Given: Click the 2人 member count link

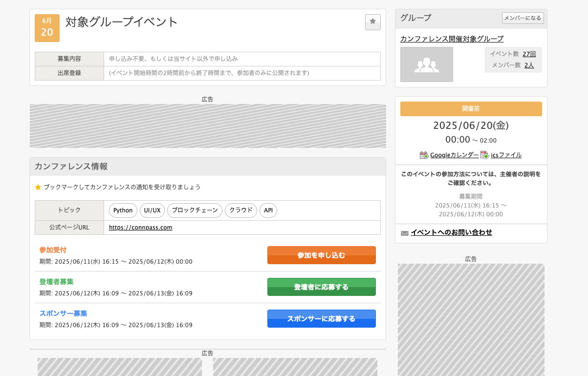Looking at the screenshot, I should pyautogui.click(x=529, y=64).
